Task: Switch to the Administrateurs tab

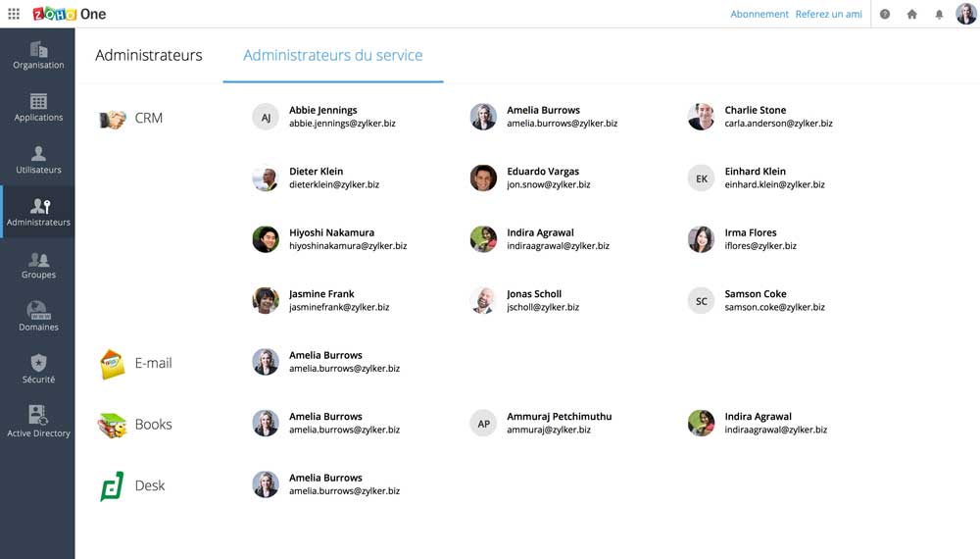Action: point(149,55)
